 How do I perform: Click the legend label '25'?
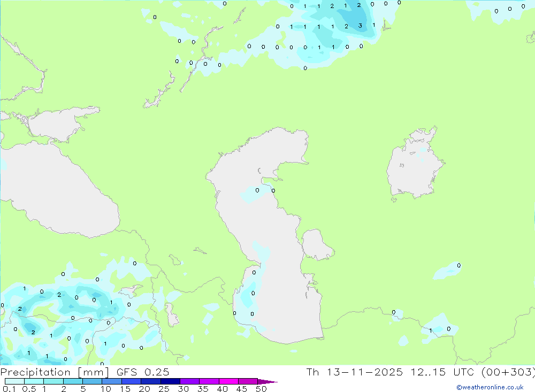point(164,389)
